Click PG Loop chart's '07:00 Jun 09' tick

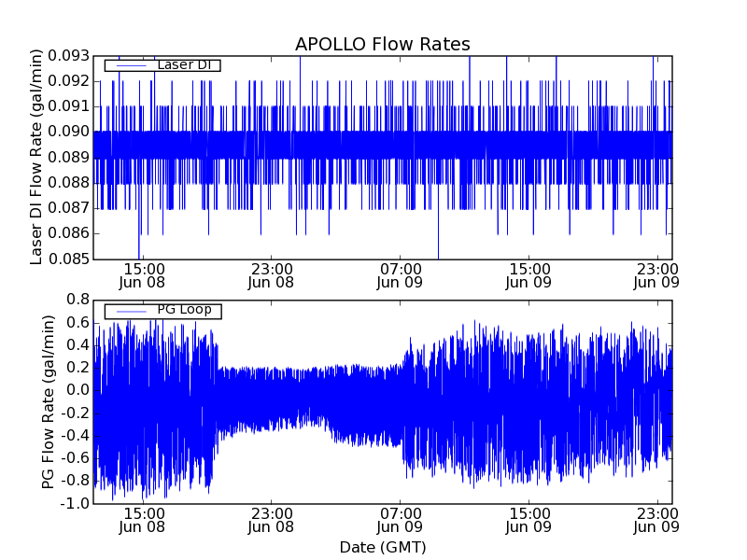point(400,521)
